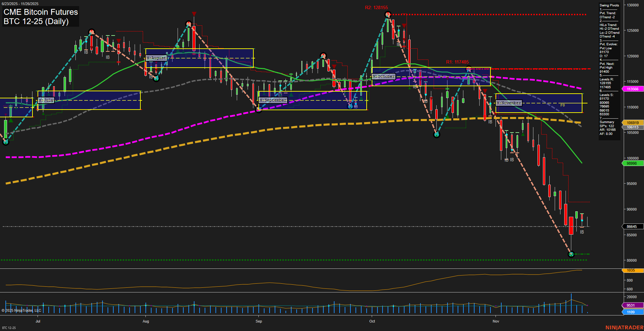Click the M:November range label badge
Screen dimensions: 644x331
pos(508,103)
